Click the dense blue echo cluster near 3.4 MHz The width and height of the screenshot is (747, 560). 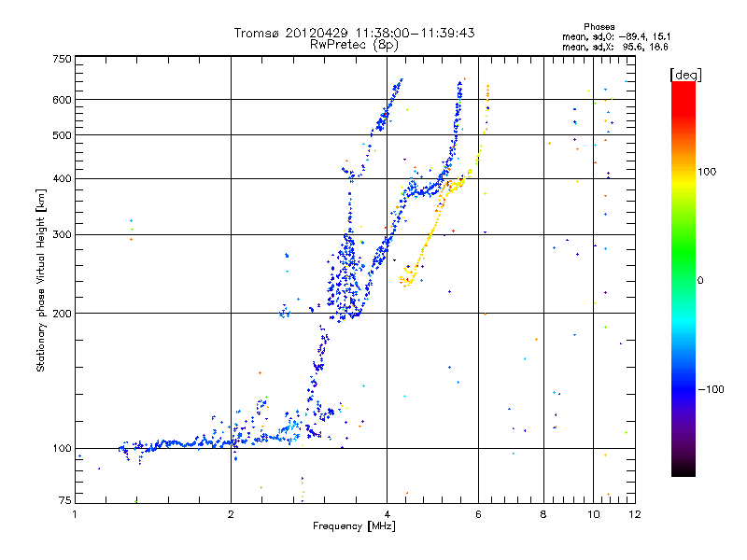tap(345, 276)
